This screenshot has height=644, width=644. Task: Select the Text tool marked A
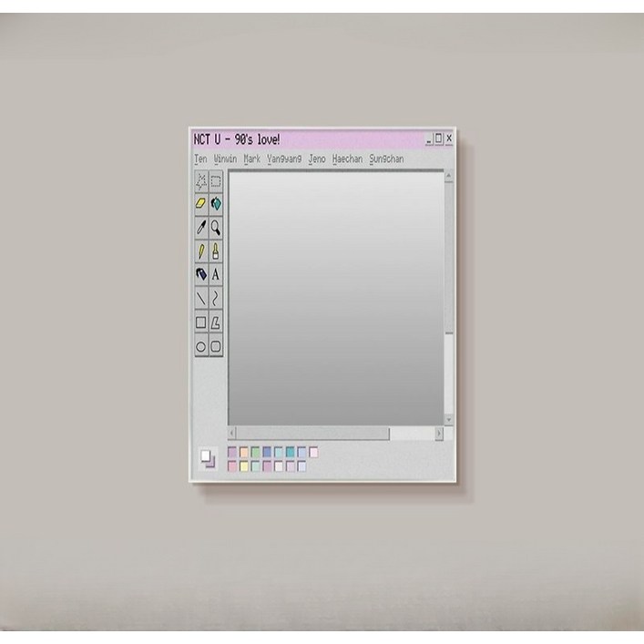click(216, 274)
